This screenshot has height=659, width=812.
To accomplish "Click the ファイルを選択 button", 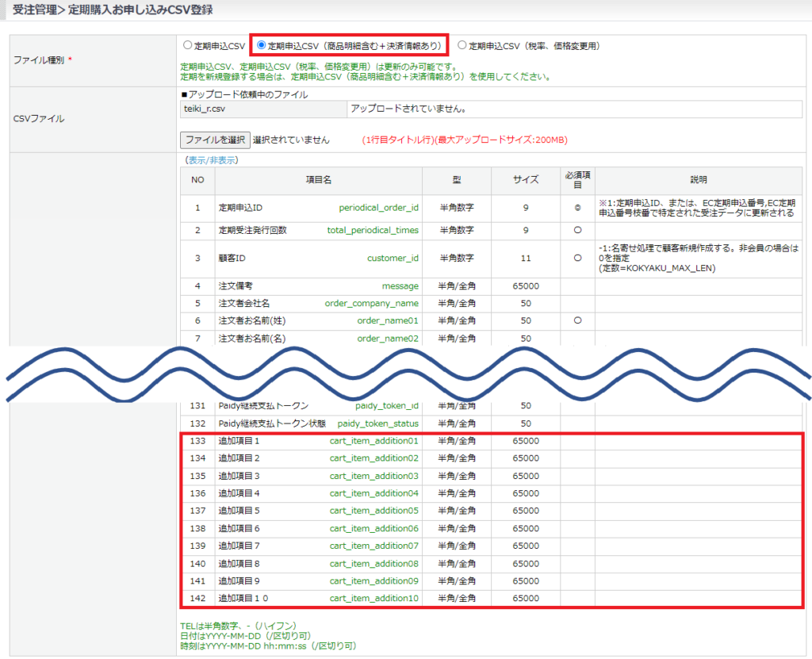I will [216, 140].
